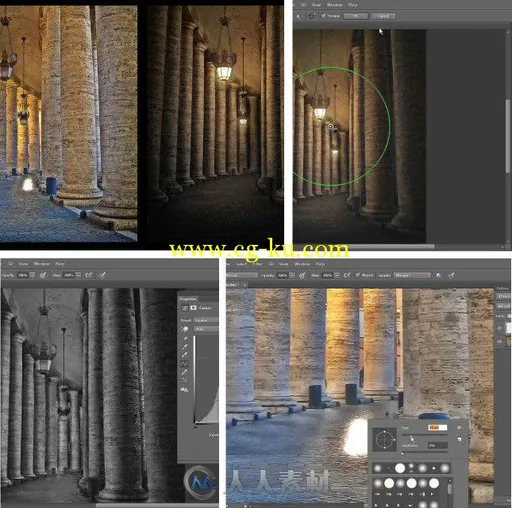Screen dimensions: 512x508
Task: Click the smooth curve values icon
Action: coord(184,380)
